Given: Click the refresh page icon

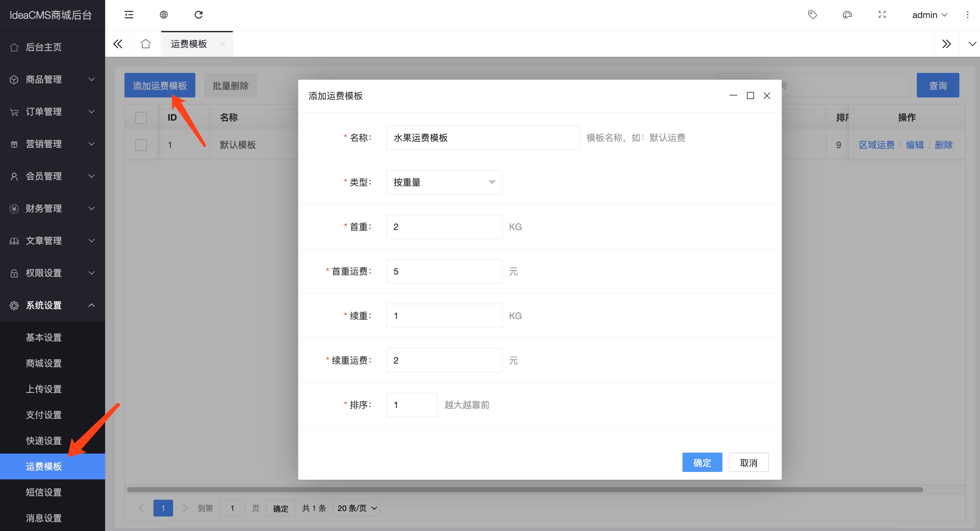Looking at the screenshot, I should point(199,15).
